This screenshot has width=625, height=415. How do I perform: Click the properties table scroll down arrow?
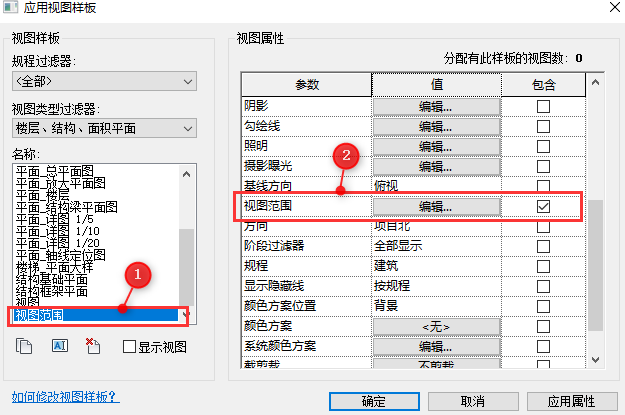click(x=596, y=360)
